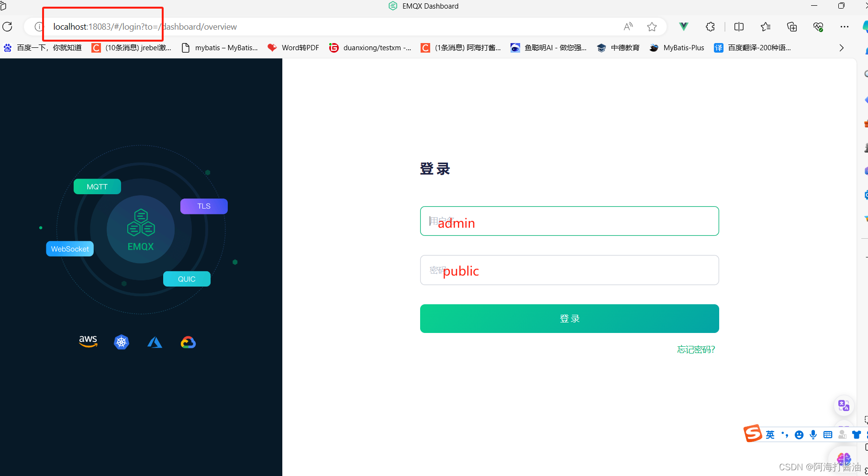Click the EMQX Dashboard tab title

[430, 6]
